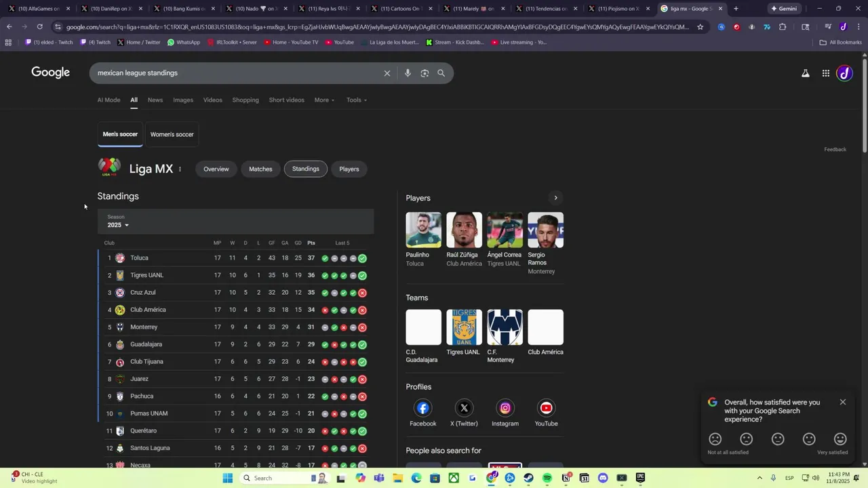This screenshot has width=868, height=488.
Task: Open the Tigres UANL team card
Action: point(464,332)
